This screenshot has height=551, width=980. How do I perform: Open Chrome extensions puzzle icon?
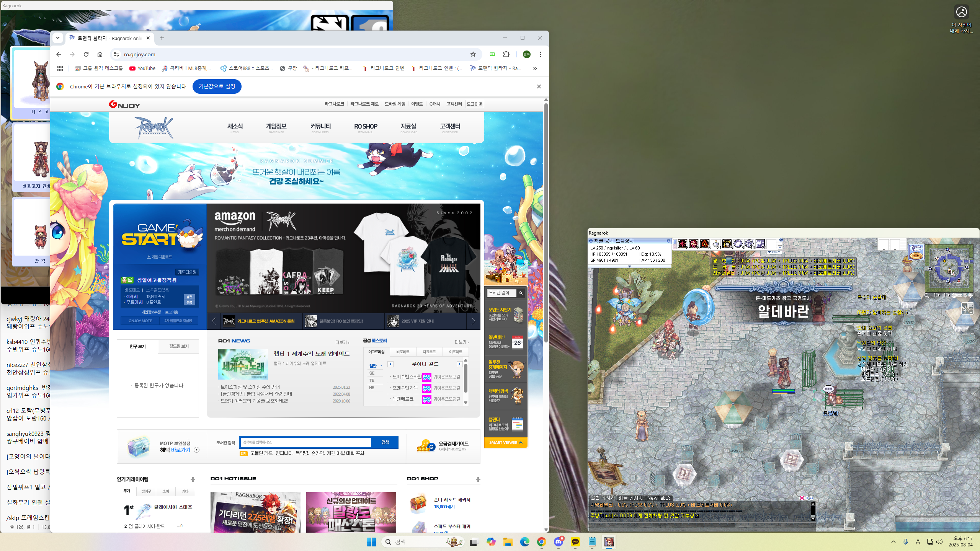click(x=506, y=54)
